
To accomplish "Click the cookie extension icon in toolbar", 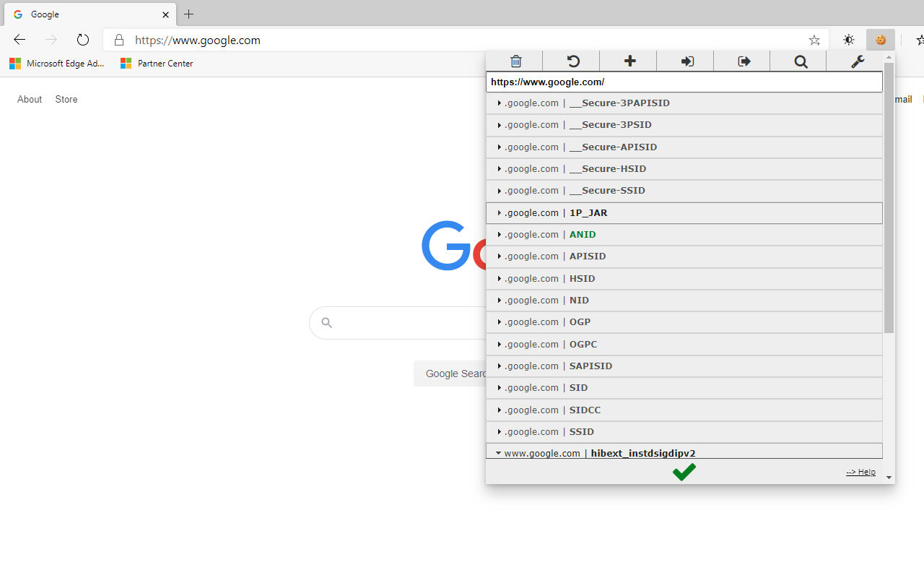I will coord(881,40).
